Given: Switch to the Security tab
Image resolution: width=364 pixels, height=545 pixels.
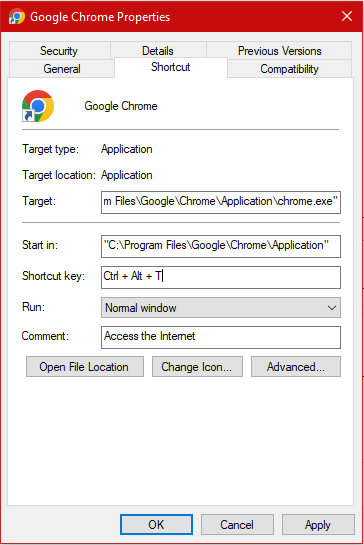Looking at the screenshot, I should point(59,51).
